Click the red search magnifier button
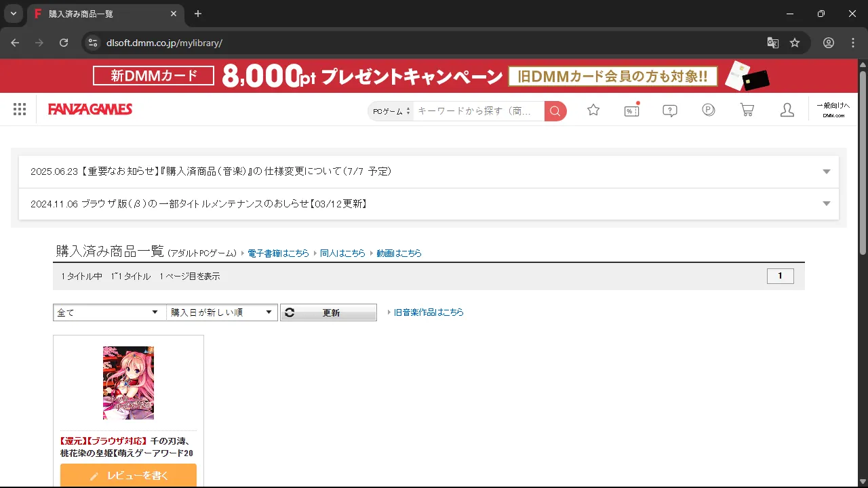868x488 pixels. pos(555,111)
